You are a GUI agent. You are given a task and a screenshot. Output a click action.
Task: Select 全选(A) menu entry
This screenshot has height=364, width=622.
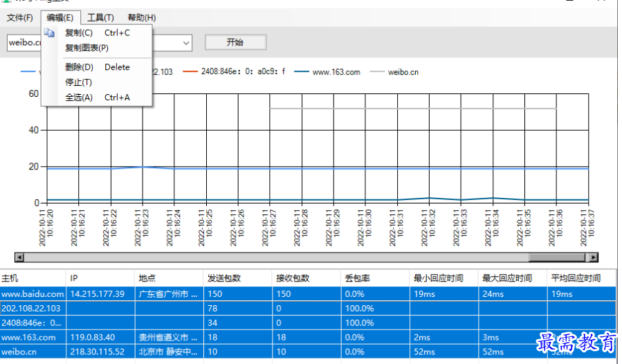[x=97, y=98]
